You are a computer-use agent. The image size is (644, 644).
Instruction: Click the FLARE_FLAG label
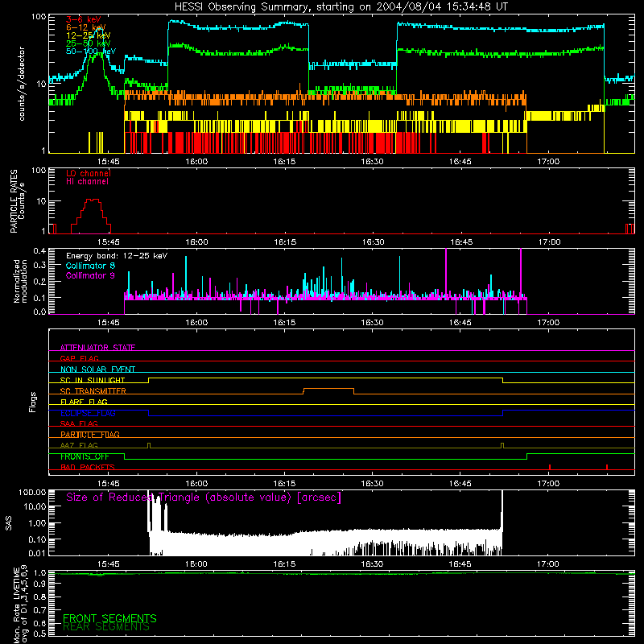tap(84, 402)
